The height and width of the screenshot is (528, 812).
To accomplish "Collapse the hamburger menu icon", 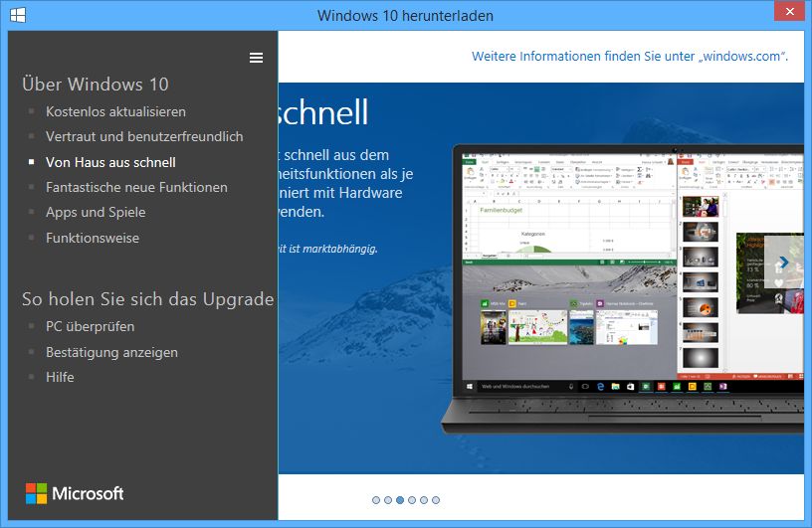I will pos(256,58).
